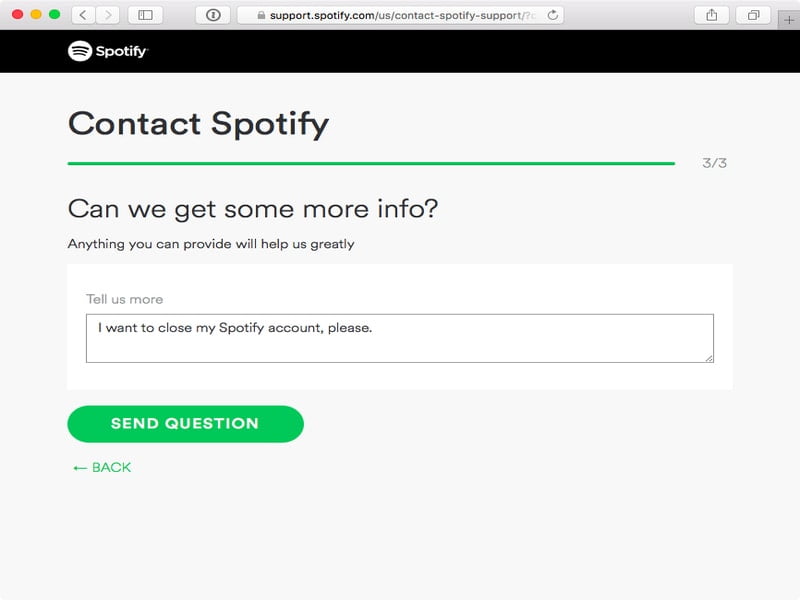
Task: Click the green fullscreen window button
Action: point(54,15)
